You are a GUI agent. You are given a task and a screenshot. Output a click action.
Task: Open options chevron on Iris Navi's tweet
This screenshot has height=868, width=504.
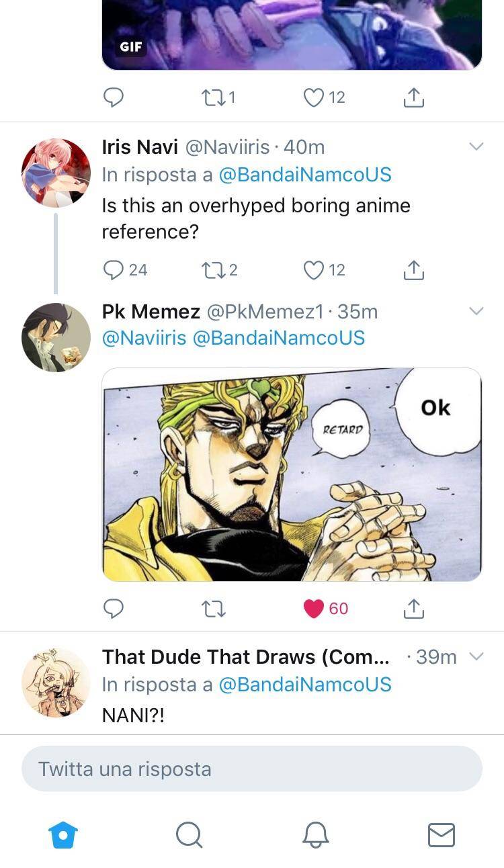(476, 146)
